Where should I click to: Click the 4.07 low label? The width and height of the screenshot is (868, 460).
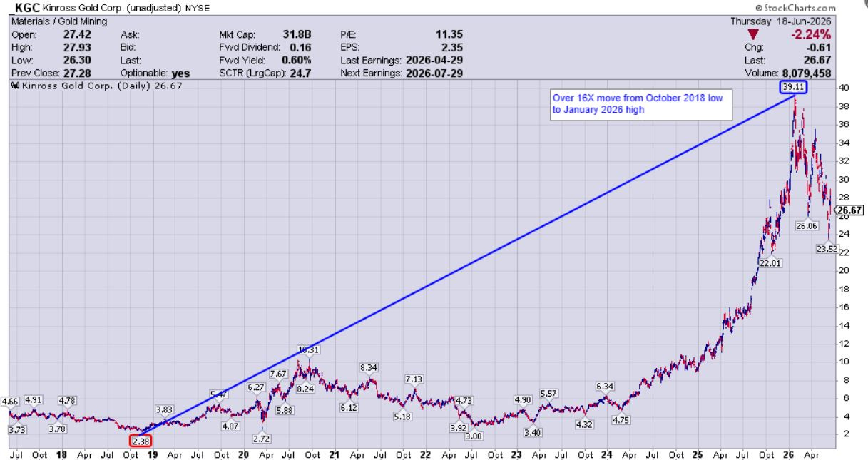point(230,426)
